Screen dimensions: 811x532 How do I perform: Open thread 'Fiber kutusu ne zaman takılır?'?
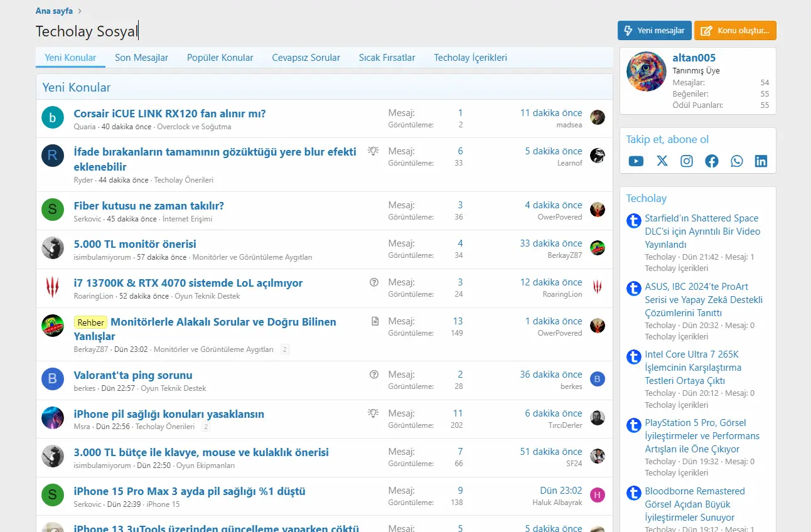click(149, 206)
